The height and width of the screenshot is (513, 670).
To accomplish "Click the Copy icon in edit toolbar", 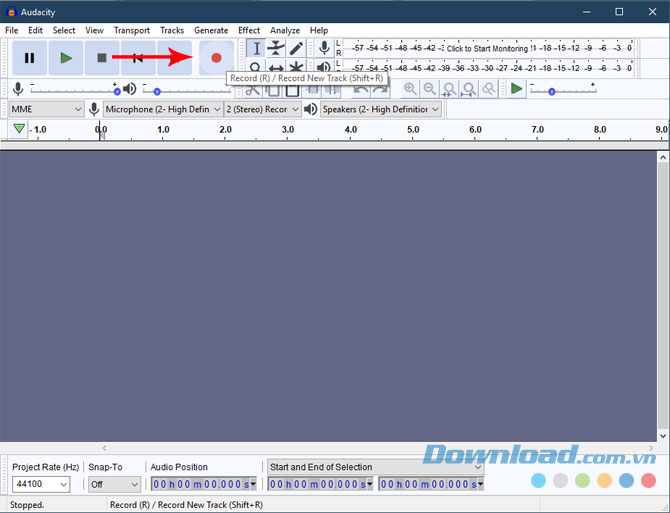I will click(x=273, y=89).
